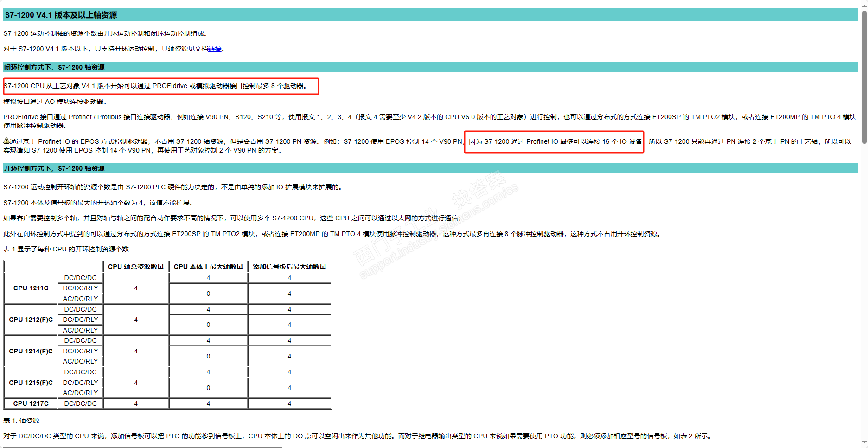
Task: Click the 0 on-board axes value for CPU 1212(F)C
Action: [x=208, y=325]
